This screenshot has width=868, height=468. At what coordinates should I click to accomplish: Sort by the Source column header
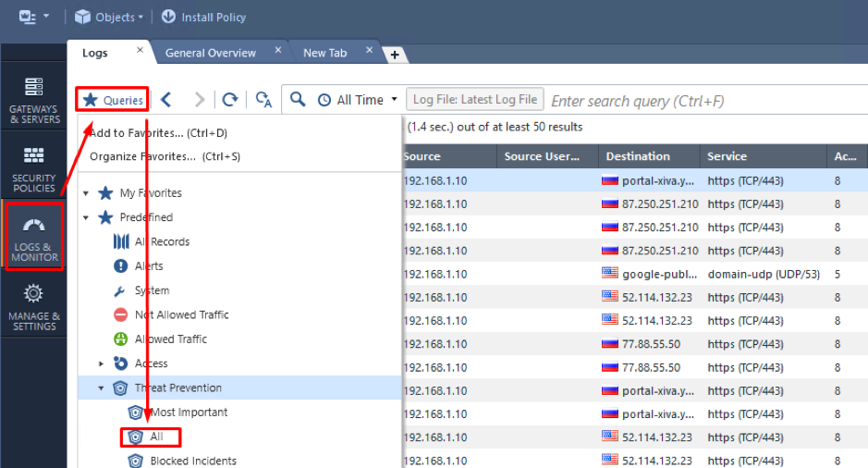(449, 156)
